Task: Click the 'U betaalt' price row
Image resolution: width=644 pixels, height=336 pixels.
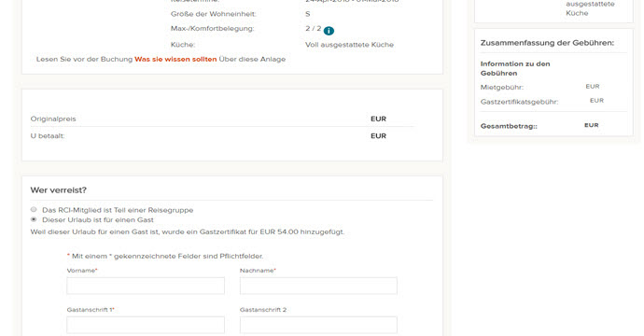Action: pos(222,136)
